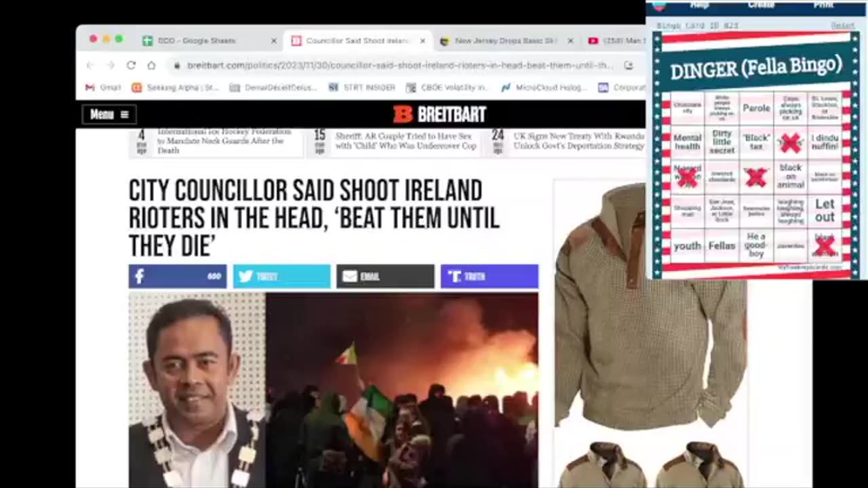868x488 pixels.
Task: Open the Gmail bookmark
Action: pyautogui.click(x=103, y=87)
